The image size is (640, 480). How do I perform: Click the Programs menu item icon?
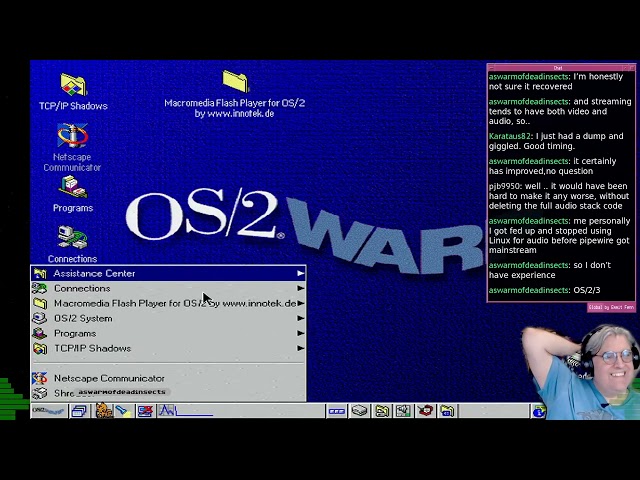tap(40, 333)
